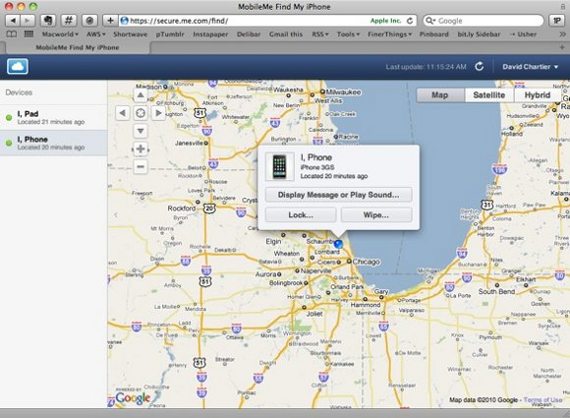Open the Usher bookmark
This screenshot has width=570, height=418.
(523, 34)
